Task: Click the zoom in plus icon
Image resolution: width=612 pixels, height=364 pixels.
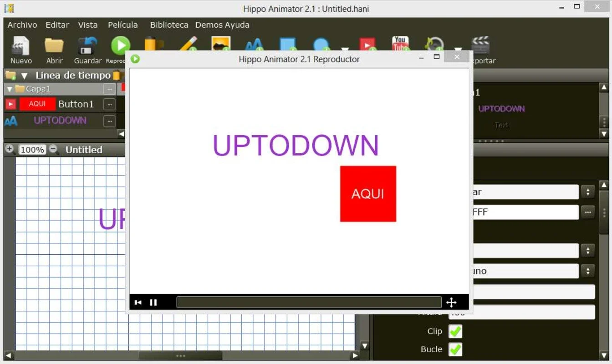Action: [x=10, y=149]
